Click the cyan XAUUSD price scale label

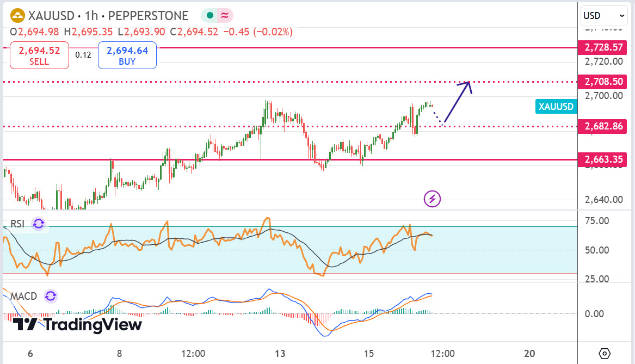[x=556, y=107]
